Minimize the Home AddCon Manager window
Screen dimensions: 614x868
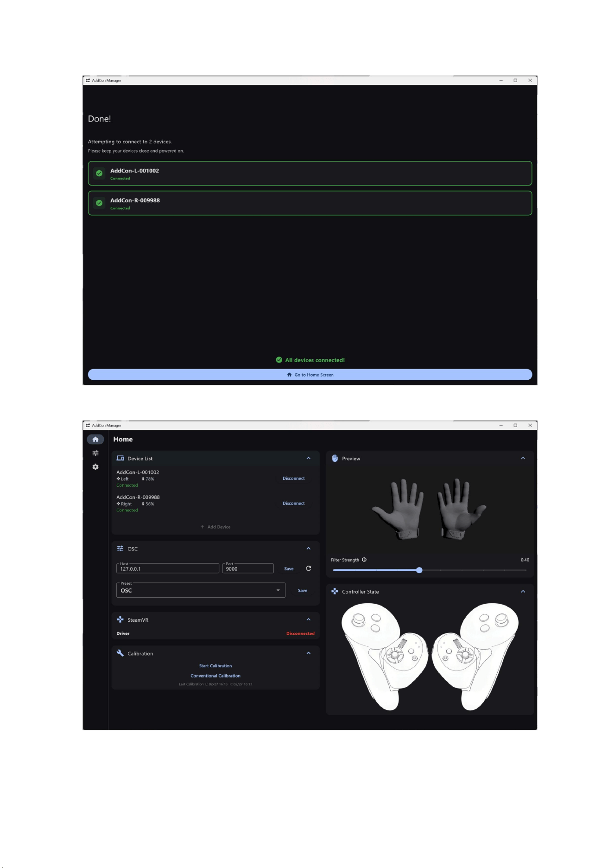click(501, 425)
